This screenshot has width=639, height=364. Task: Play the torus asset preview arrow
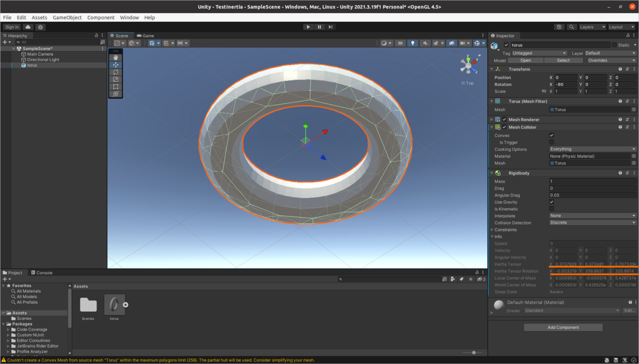click(126, 305)
